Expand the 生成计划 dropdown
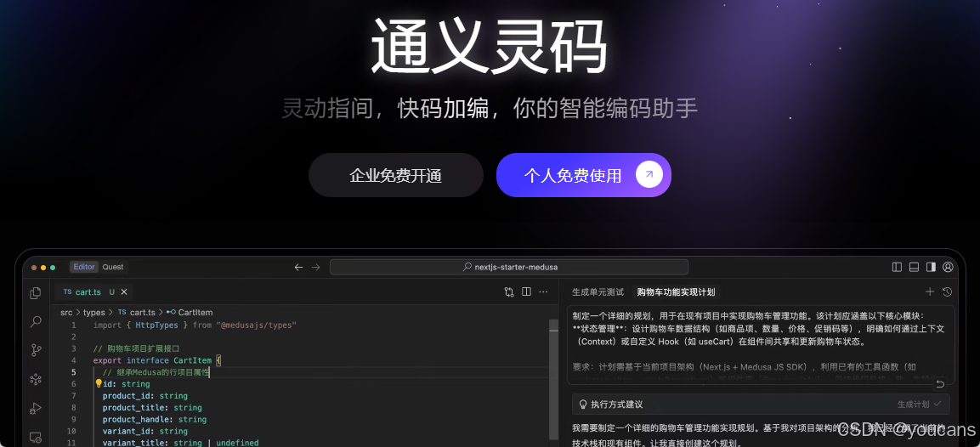Viewport: 980px width, 447px height. click(920, 404)
